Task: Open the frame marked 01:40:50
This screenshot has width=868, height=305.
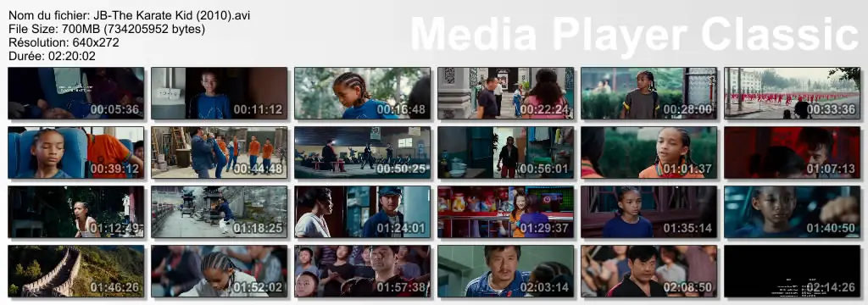Action: pos(793,212)
